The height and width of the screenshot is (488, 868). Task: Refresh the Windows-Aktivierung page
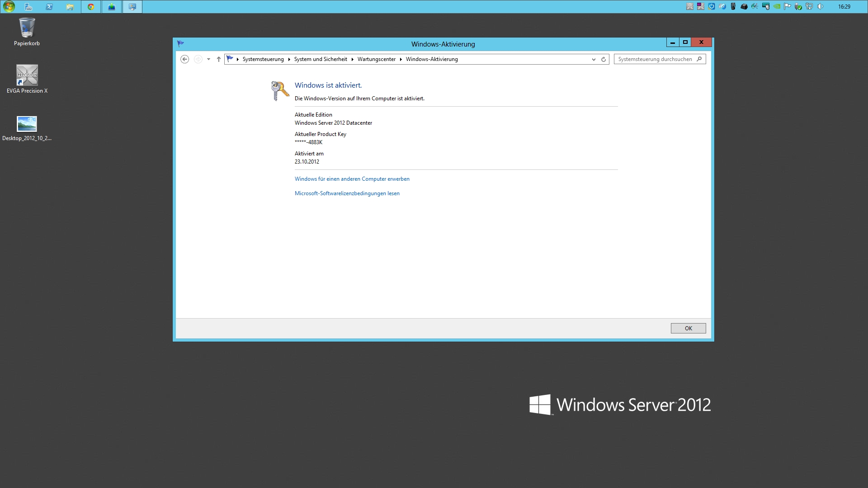coord(603,59)
